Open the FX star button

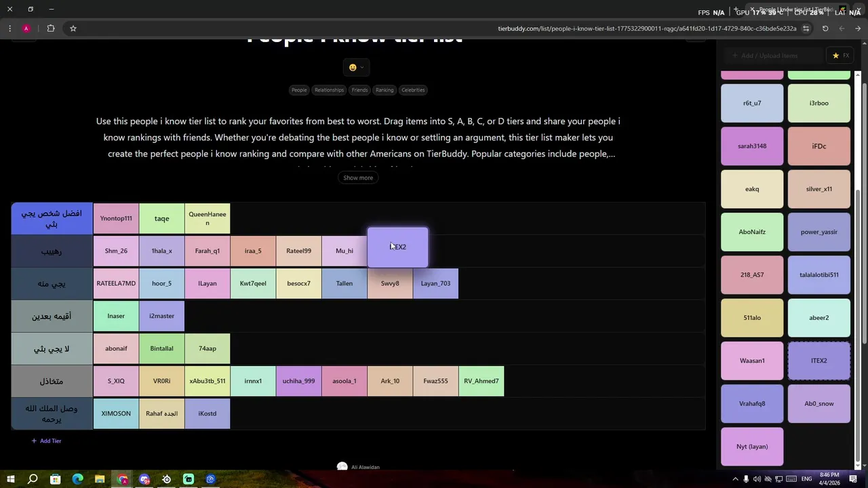pos(841,56)
